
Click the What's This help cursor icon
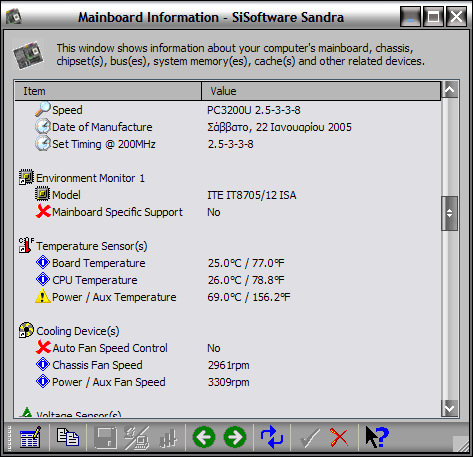(377, 437)
